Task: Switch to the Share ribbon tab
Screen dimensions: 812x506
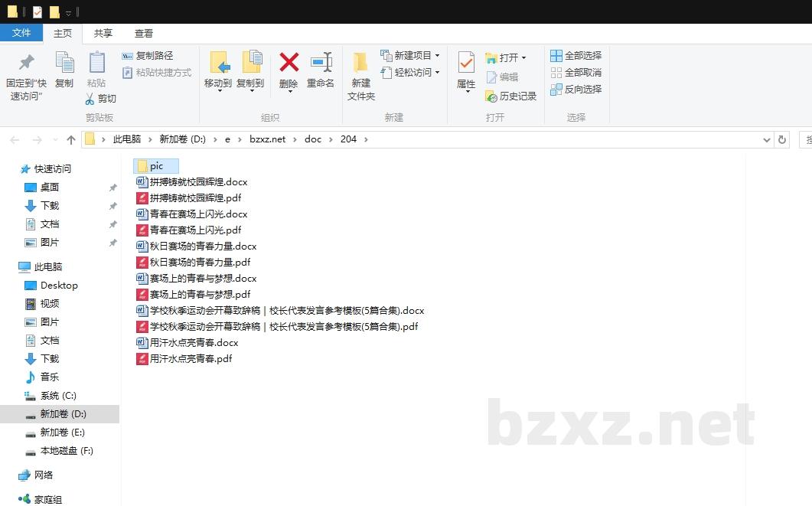Action: [103, 33]
